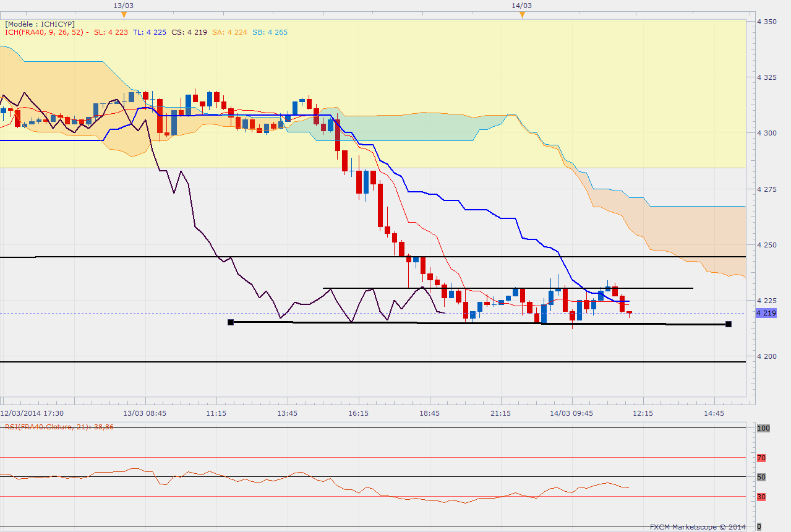The image size is (791, 532).
Task: Grab the left square handle of support line
Action: [x=231, y=322]
